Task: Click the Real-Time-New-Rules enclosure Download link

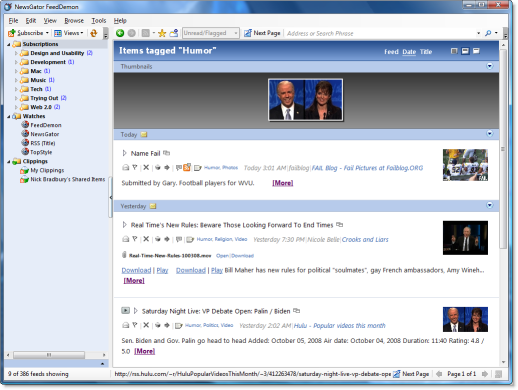Action: [x=242, y=256]
